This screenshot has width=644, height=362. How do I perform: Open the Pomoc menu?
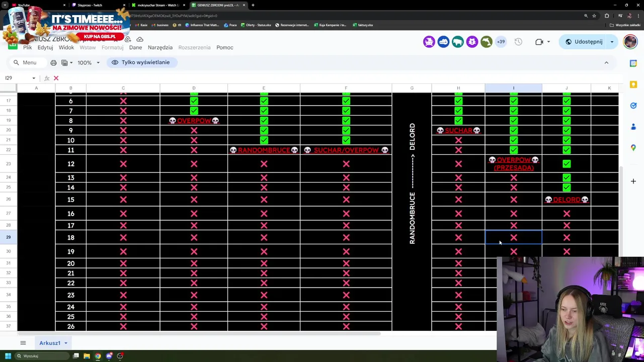click(224, 47)
